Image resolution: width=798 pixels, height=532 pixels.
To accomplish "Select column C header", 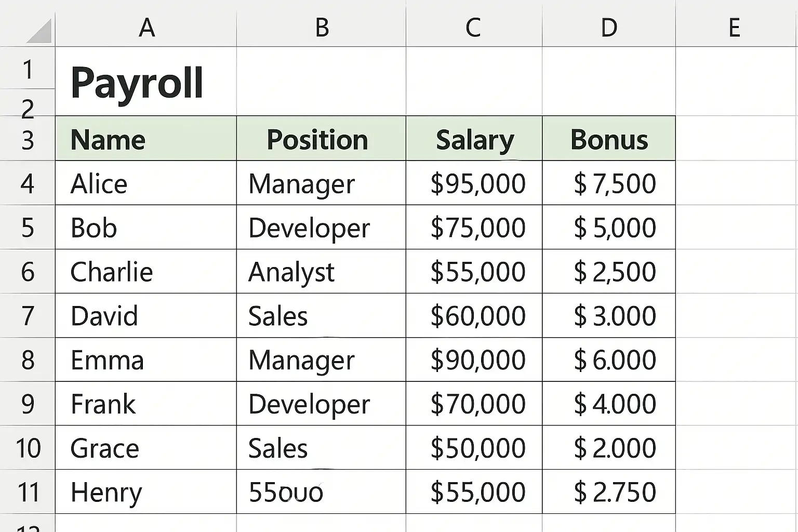I will [473, 27].
